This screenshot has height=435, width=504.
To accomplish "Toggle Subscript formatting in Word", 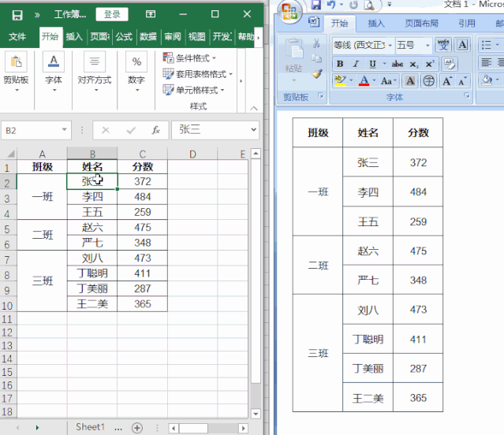I will (415, 63).
